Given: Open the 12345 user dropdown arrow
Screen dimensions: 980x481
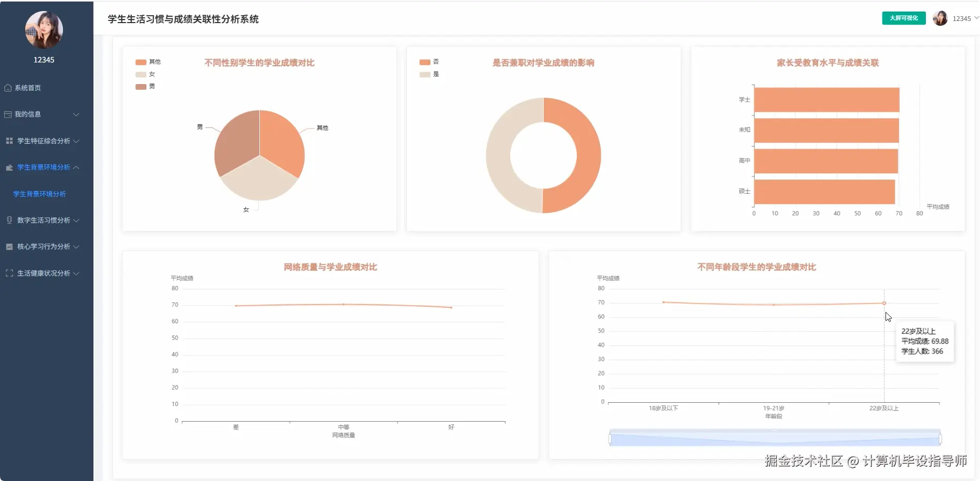Looking at the screenshot, I should [976, 18].
